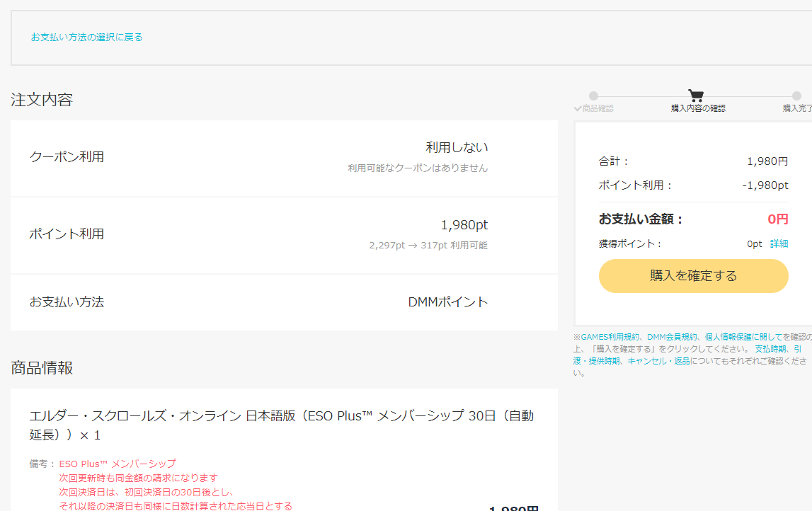
Task: Click the 獲得ポイント label
Action: (x=630, y=244)
